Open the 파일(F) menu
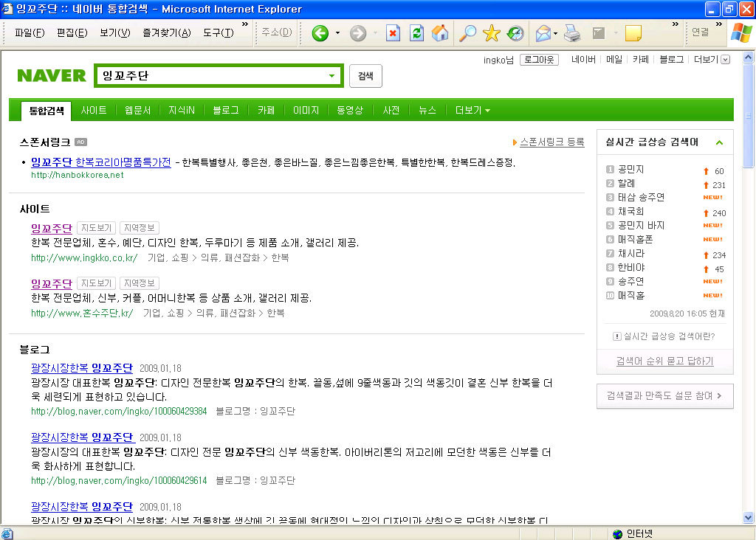Image resolution: width=756 pixels, height=540 pixels. 30,32
